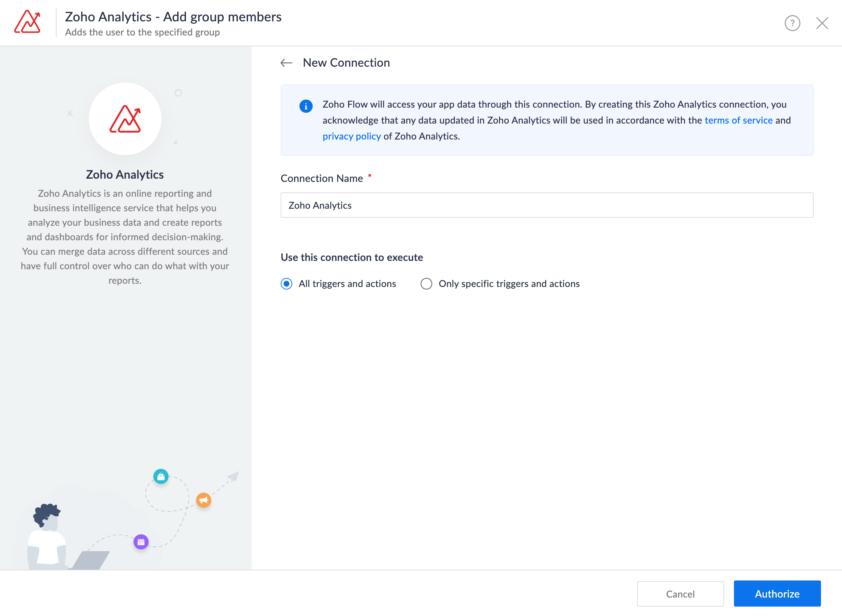Click the Zoho Analytics logo in header
The image size is (842, 616).
[28, 22]
